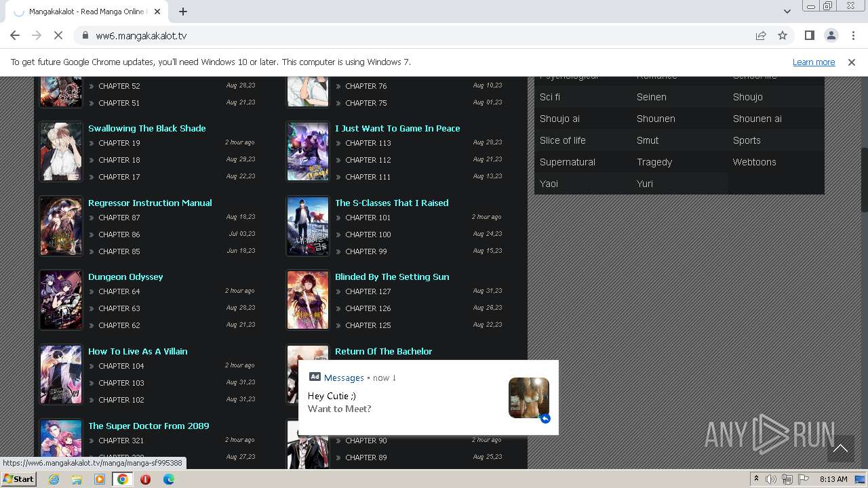
Task: Open the volume control in system tray
Action: (x=771, y=479)
